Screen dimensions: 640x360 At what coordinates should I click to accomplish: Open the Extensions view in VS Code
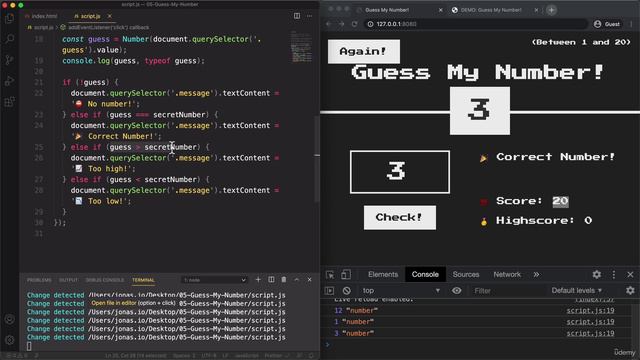(x=9, y=102)
